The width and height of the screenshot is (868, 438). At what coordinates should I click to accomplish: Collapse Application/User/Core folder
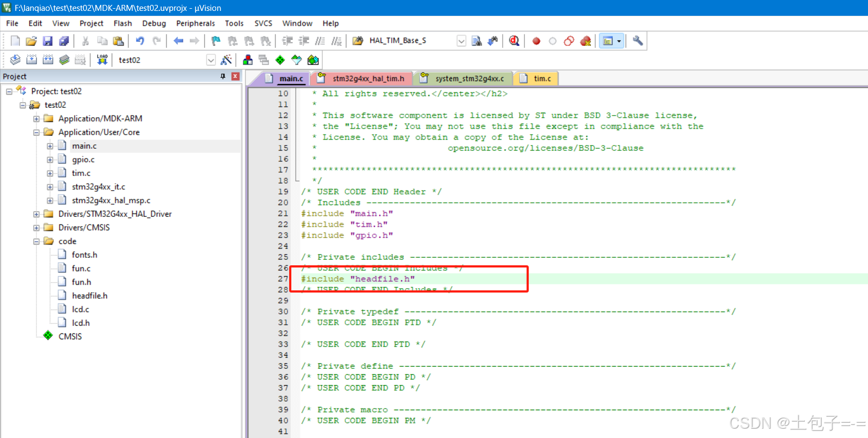36,132
